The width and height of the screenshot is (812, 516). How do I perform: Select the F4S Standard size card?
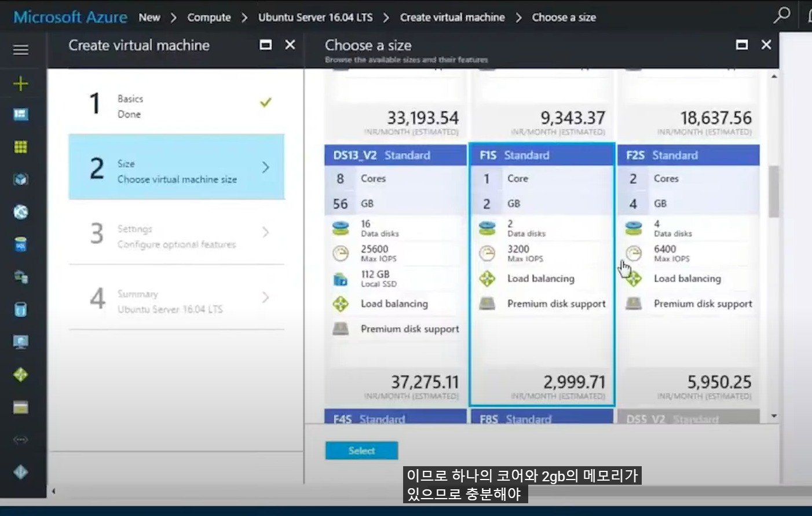coord(396,417)
